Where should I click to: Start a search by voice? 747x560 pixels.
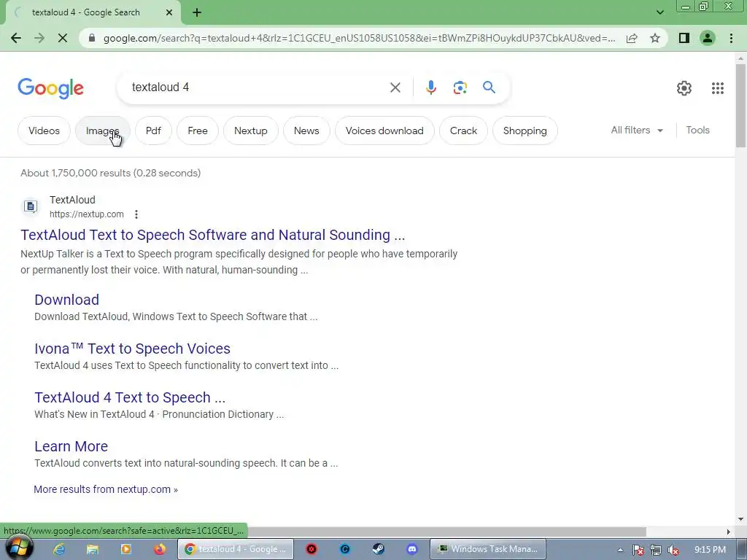click(x=430, y=87)
